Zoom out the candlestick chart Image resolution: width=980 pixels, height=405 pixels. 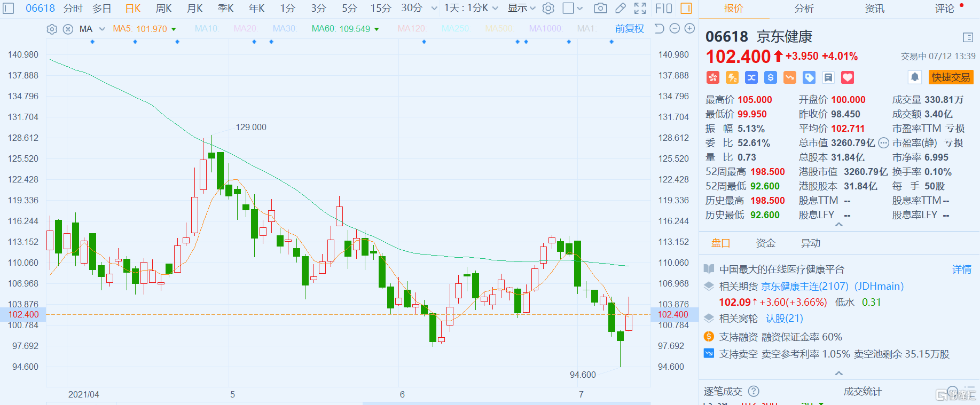point(675,29)
